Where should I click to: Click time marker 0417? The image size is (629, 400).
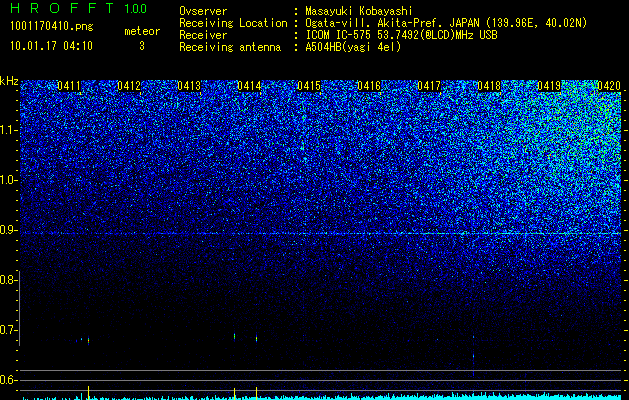429,86
